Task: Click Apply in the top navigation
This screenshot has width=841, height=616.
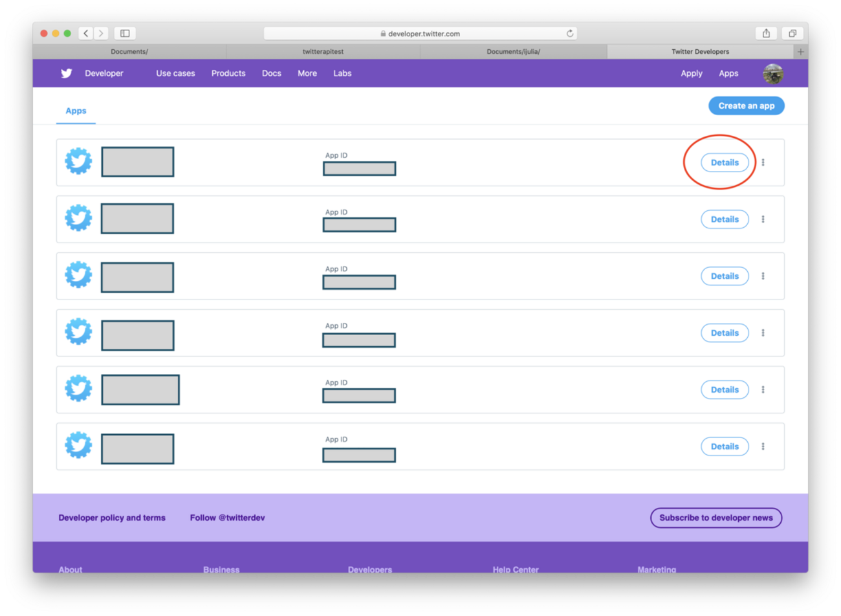Action: (692, 73)
